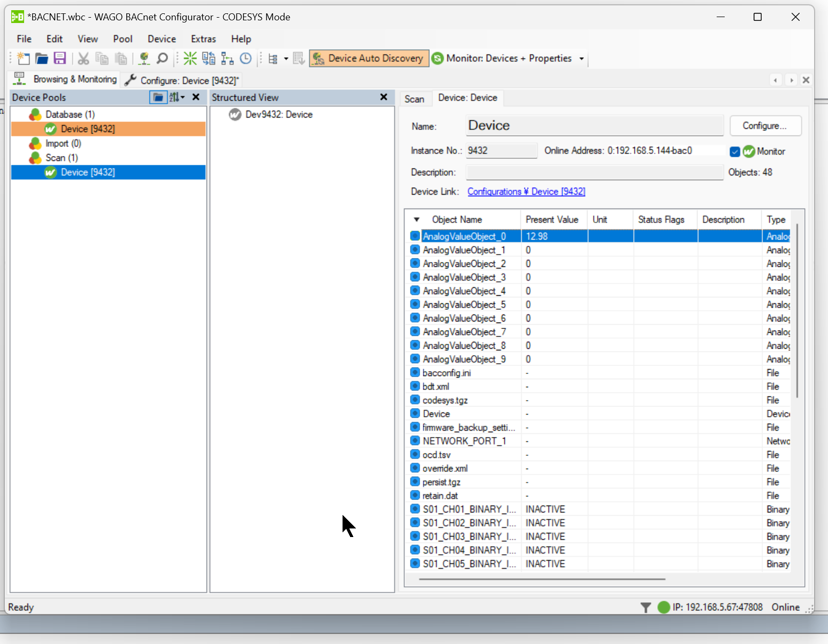This screenshot has width=828, height=644.
Task: Switch to the Scan tab
Action: [x=414, y=99]
